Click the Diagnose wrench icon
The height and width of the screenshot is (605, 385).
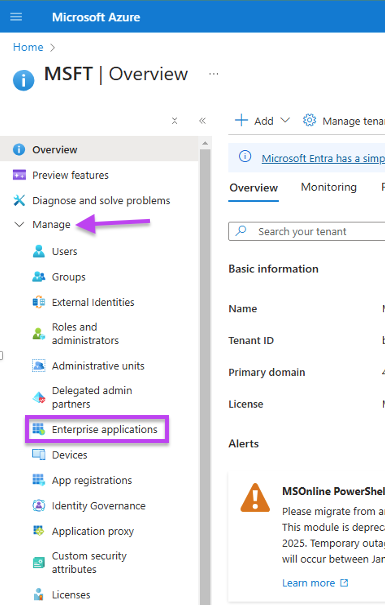pyautogui.click(x=19, y=200)
